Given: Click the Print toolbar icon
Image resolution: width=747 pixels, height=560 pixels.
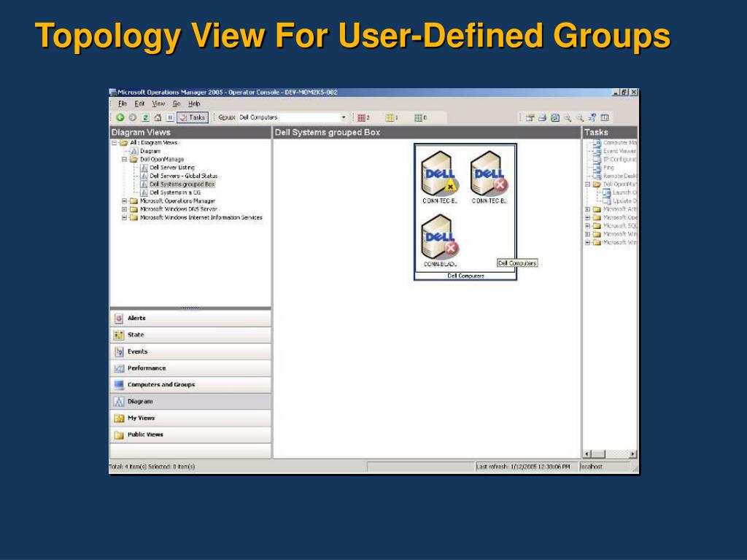Looking at the screenshot, I should [542, 117].
